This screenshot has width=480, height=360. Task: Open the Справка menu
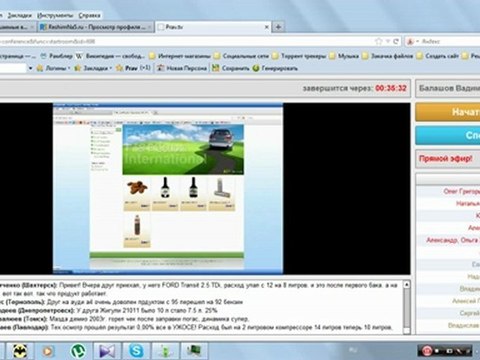(89, 15)
